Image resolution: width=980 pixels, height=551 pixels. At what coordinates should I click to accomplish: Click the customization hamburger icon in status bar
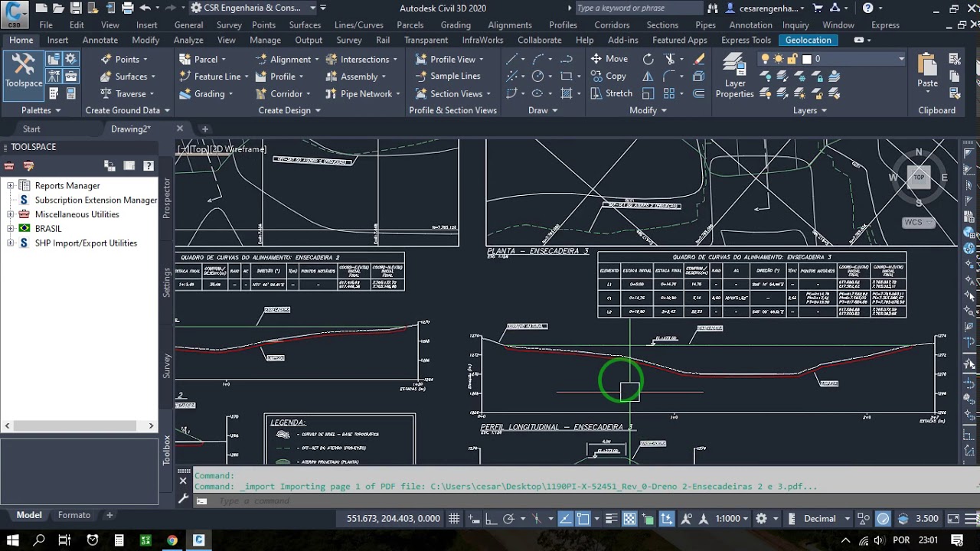pos(972,518)
